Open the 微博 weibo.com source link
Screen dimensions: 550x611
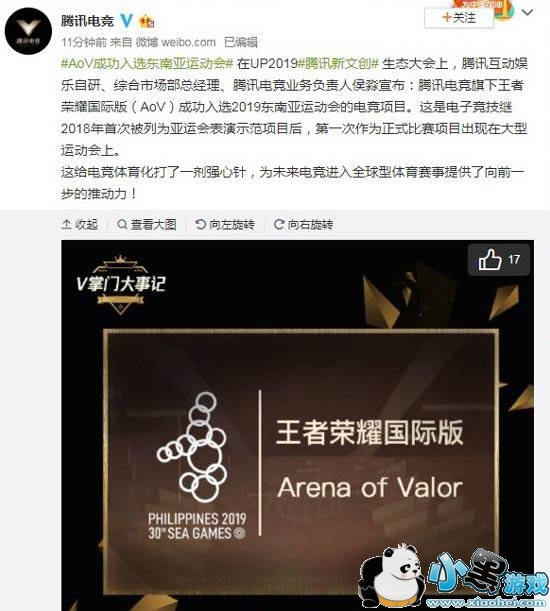point(175,42)
